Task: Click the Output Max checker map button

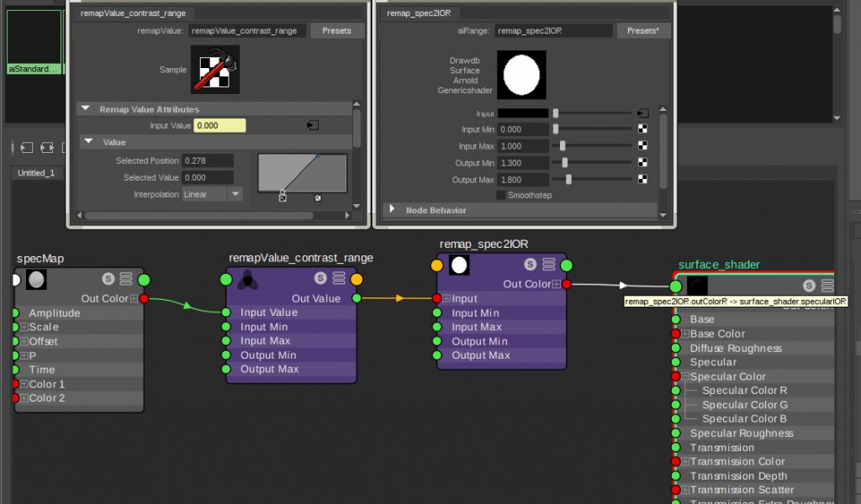Action: [x=642, y=180]
